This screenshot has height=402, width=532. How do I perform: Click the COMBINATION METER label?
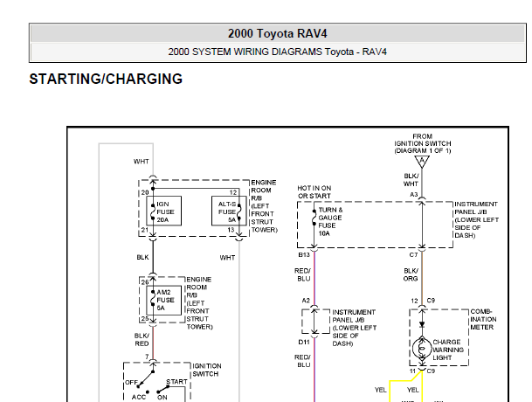coord(483,319)
